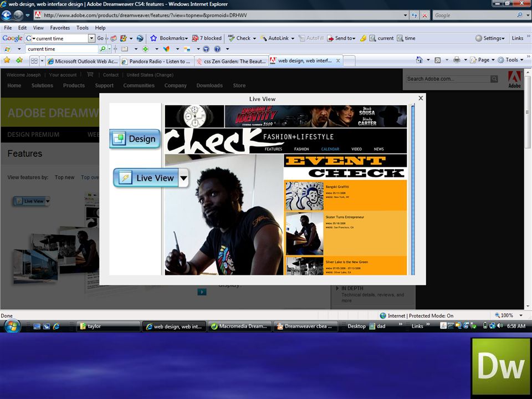Expand the address bar history dropdown
This screenshot has height=399, width=532.
(x=405, y=16)
